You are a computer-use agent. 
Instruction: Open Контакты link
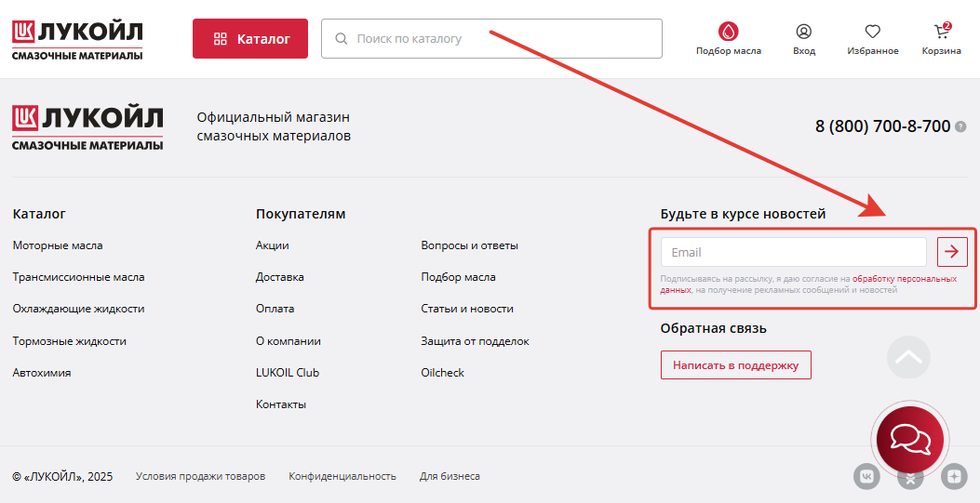281,404
